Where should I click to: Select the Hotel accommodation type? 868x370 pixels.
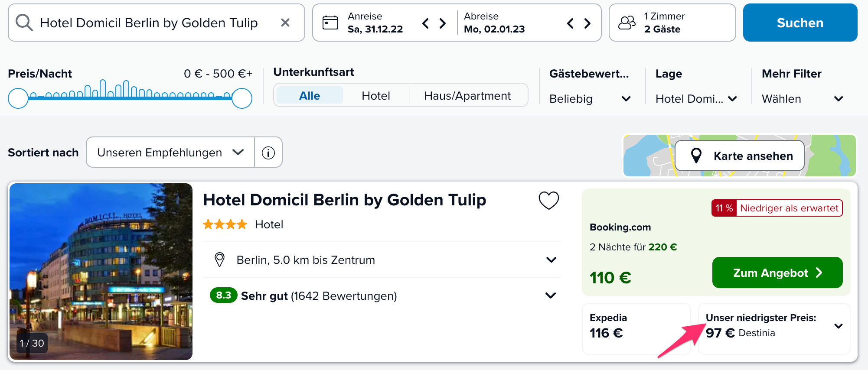(x=376, y=95)
